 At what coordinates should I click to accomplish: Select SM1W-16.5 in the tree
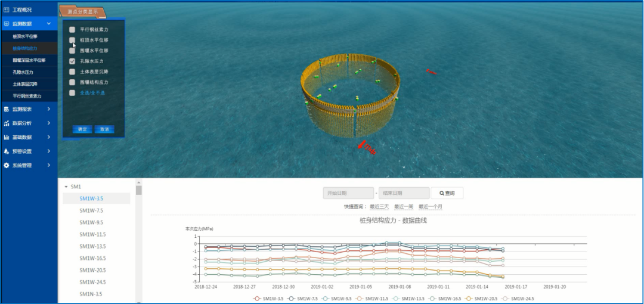[92, 259]
